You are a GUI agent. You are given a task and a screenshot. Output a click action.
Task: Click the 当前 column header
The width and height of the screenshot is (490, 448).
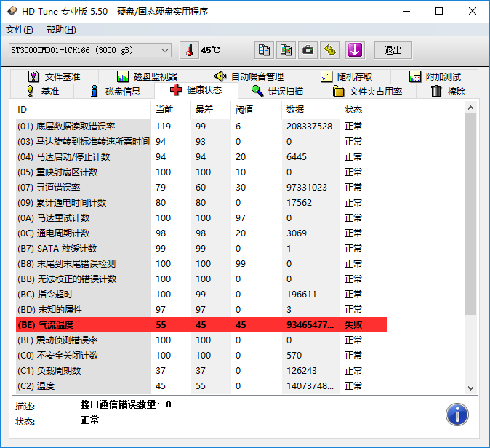point(171,110)
